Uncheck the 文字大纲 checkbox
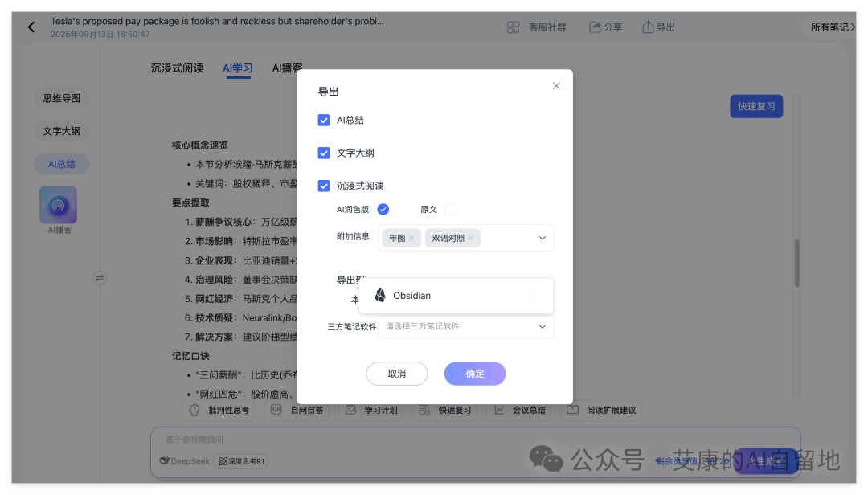This screenshot has height=495, width=868. pos(324,152)
